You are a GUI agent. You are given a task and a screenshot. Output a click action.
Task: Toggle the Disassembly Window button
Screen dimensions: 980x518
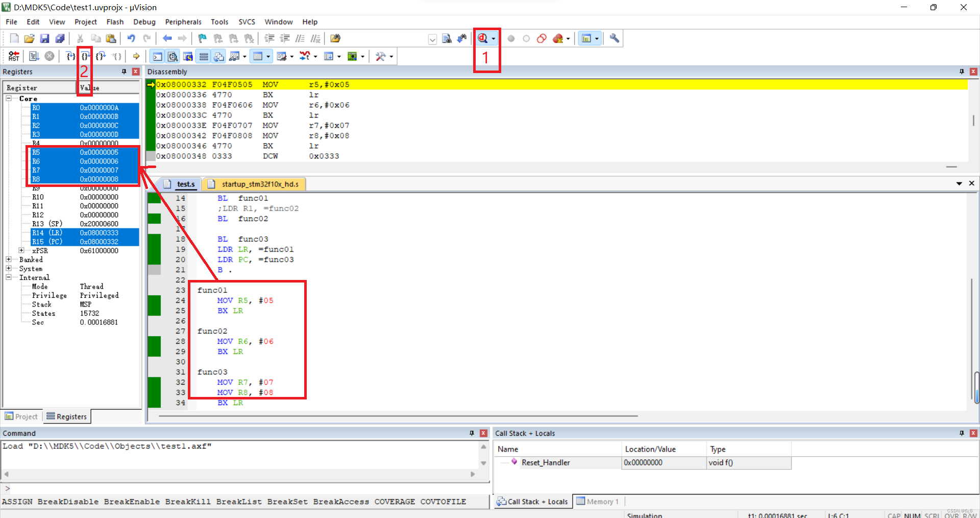[x=173, y=56]
